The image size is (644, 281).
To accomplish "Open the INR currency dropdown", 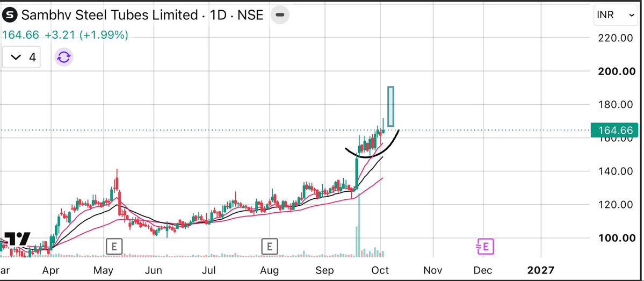I will pos(616,15).
